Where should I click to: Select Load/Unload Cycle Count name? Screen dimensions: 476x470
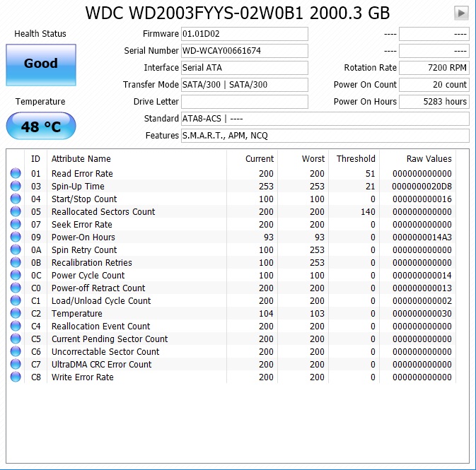click(x=101, y=301)
